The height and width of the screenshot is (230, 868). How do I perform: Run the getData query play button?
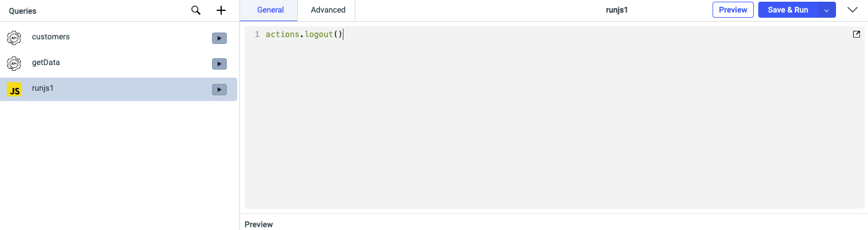[x=219, y=64]
